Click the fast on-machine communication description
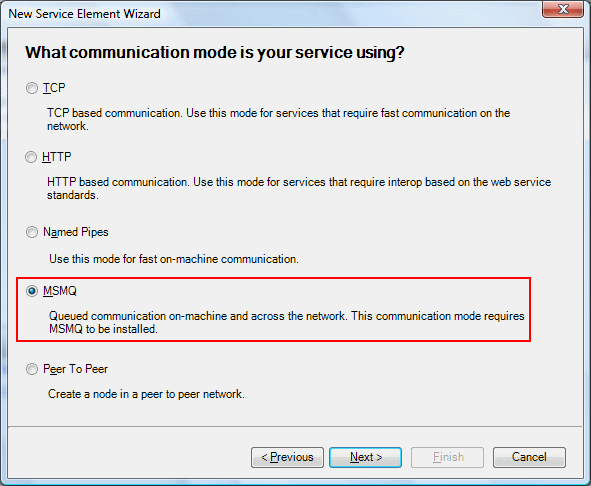The width and height of the screenshot is (591, 486). (x=174, y=259)
